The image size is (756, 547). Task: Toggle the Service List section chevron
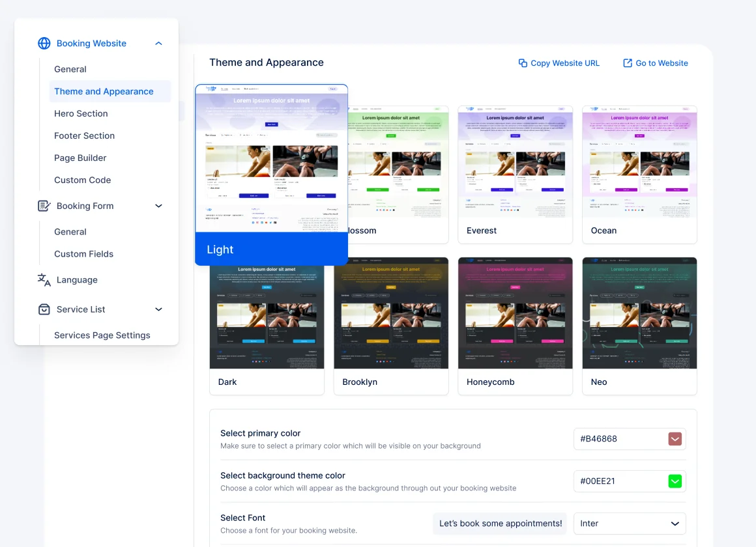pos(158,309)
